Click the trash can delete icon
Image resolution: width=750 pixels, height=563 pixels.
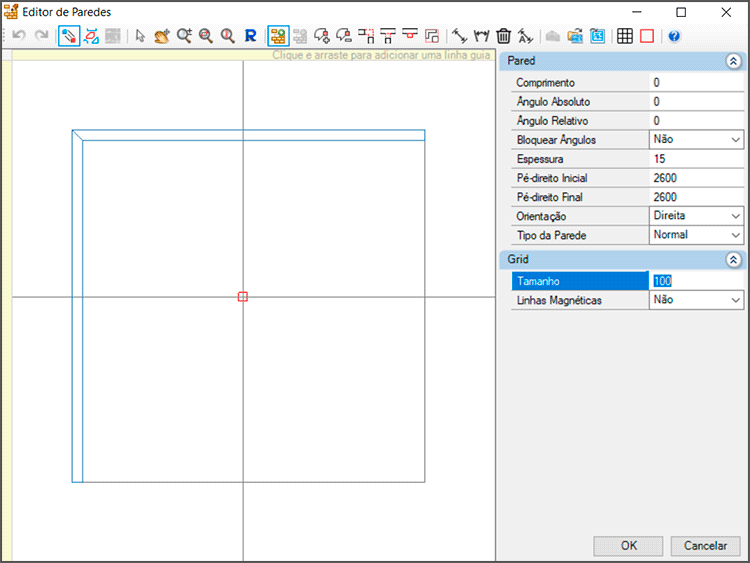coord(504,36)
